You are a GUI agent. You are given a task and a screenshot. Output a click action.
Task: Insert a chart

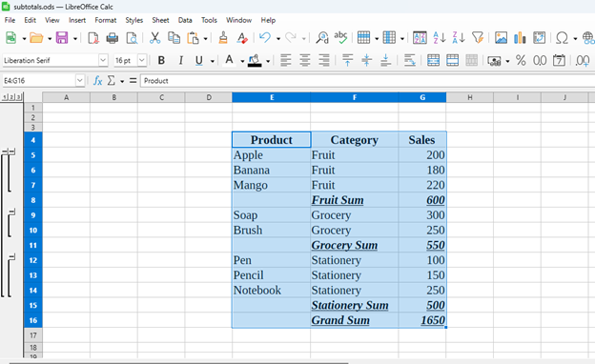pyautogui.click(x=520, y=38)
